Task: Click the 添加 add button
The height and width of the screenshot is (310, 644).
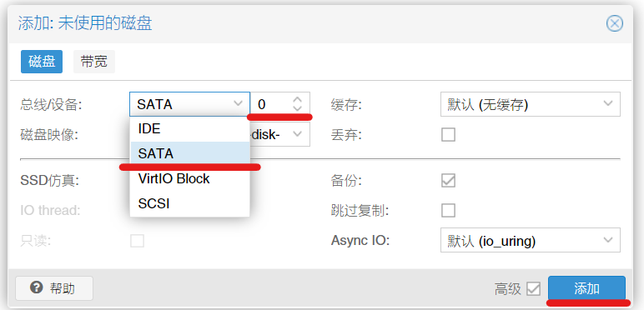Action: pyautogui.click(x=586, y=288)
